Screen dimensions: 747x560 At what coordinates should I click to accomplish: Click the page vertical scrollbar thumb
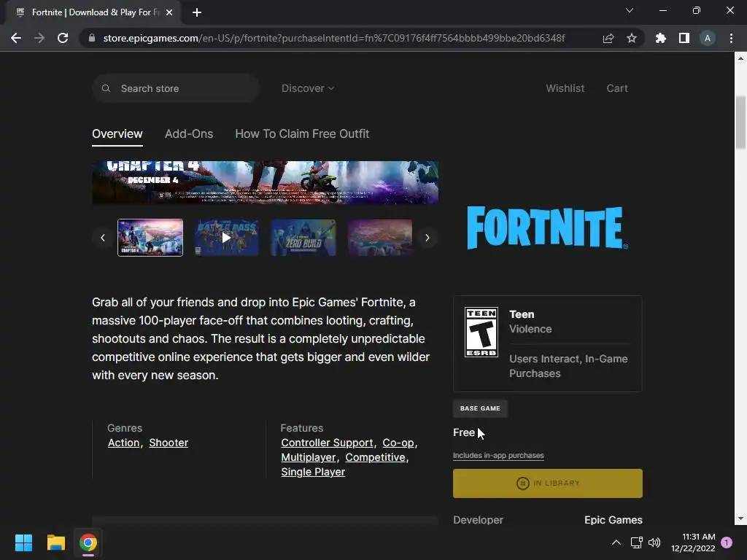(740, 122)
